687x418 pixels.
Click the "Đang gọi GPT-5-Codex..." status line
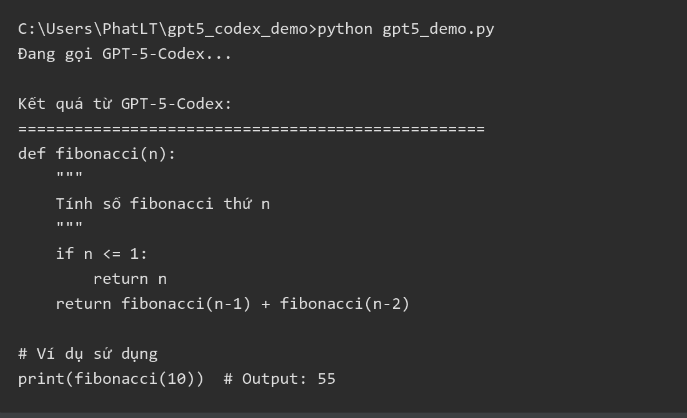click(x=125, y=53)
